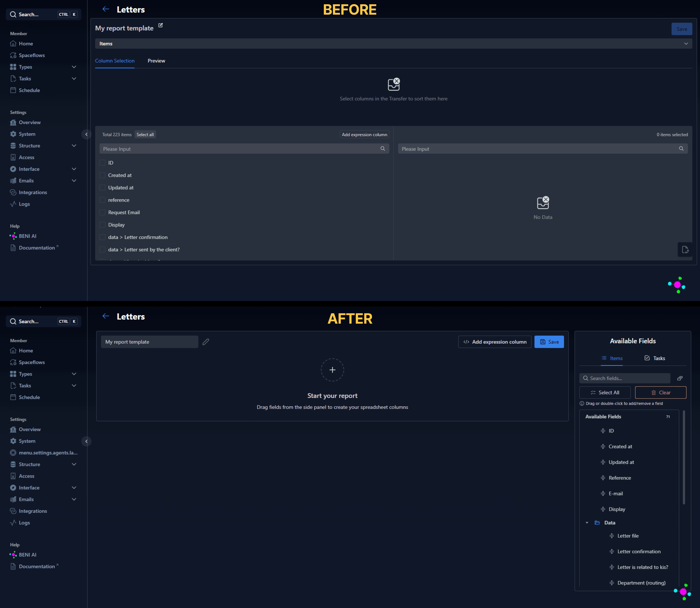Expand Interface in the BEFORE sidebar
The image size is (700, 608).
[x=74, y=169]
